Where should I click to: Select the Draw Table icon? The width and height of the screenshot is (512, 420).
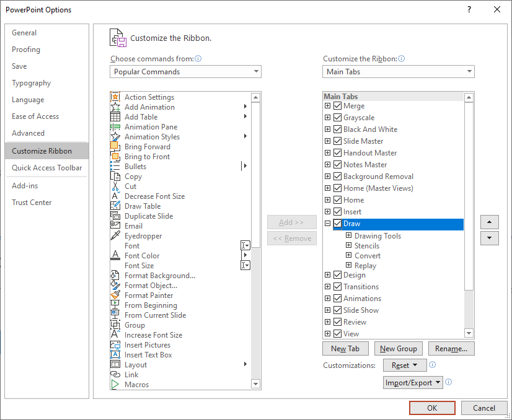pyautogui.click(x=115, y=206)
